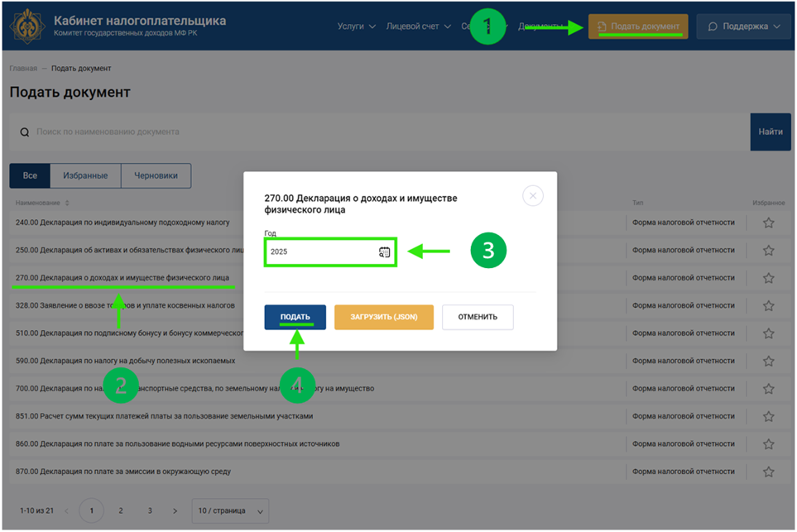The width and height of the screenshot is (797, 532).
Task: Switch to the Избранные tab
Action: [86, 176]
